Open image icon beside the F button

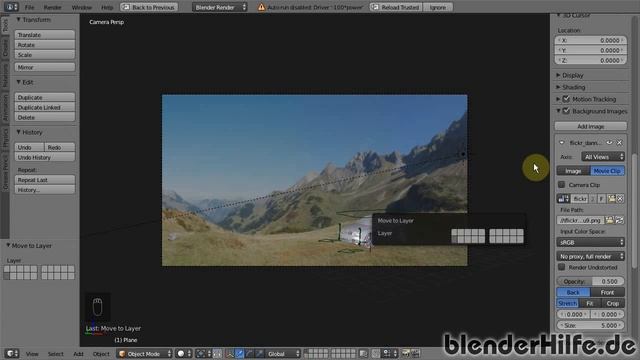tap(611, 199)
